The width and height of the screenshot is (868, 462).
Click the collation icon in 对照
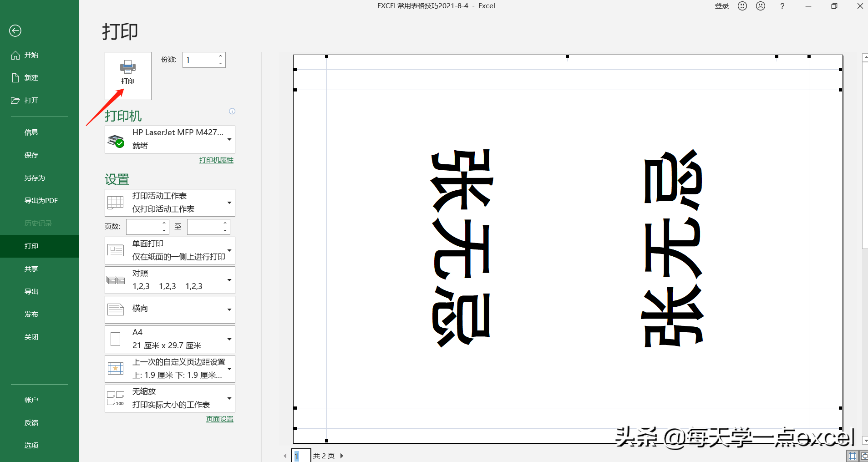116,280
